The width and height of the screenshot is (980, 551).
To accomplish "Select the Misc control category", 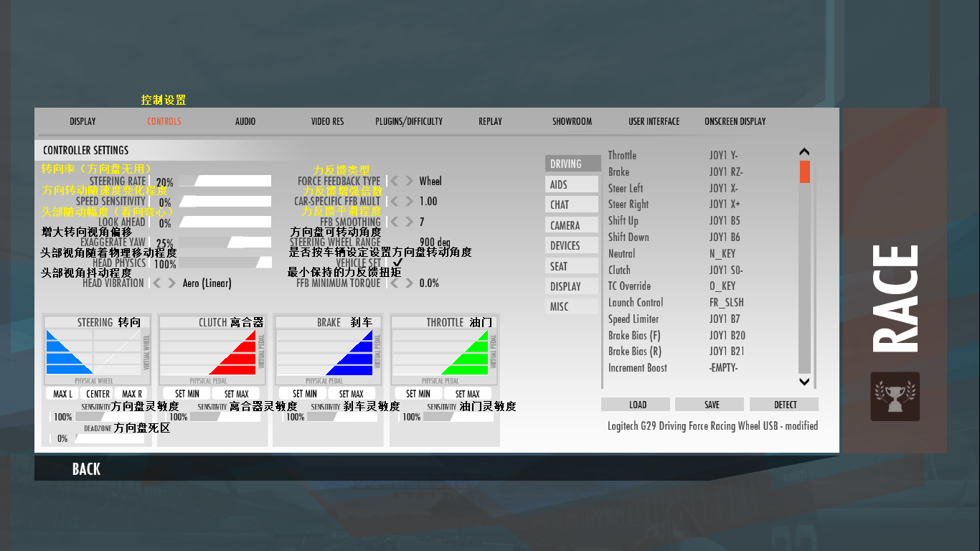I will click(572, 306).
